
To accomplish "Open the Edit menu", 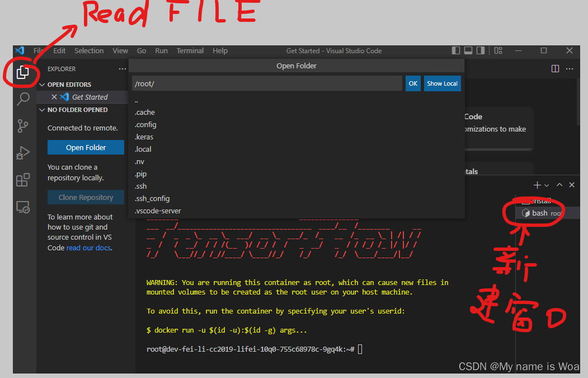I will pyautogui.click(x=59, y=50).
